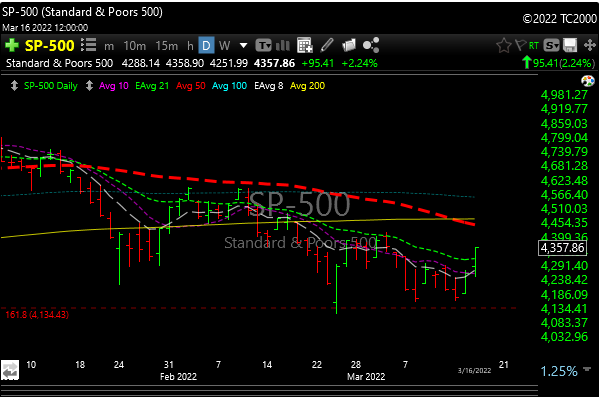
Task: Select the 15m time frame
Action: pyautogui.click(x=167, y=46)
